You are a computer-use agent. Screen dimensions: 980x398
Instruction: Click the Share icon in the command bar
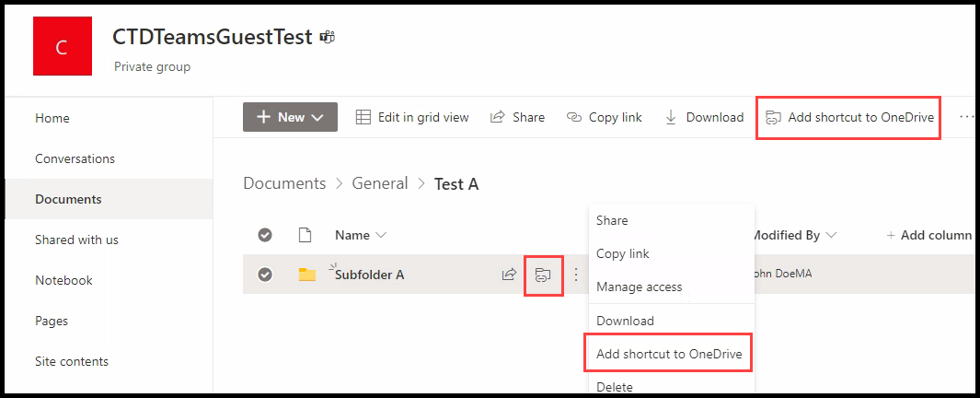click(x=498, y=117)
